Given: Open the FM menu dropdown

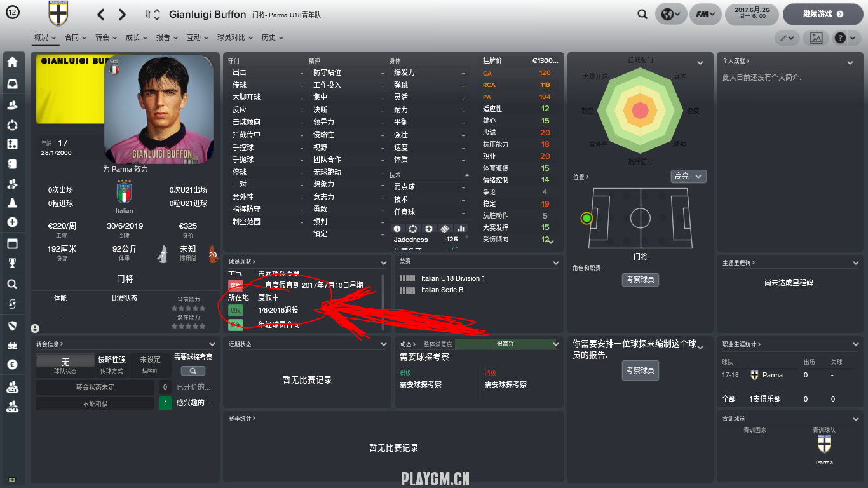Looking at the screenshot, I should (x=706, y=14).
